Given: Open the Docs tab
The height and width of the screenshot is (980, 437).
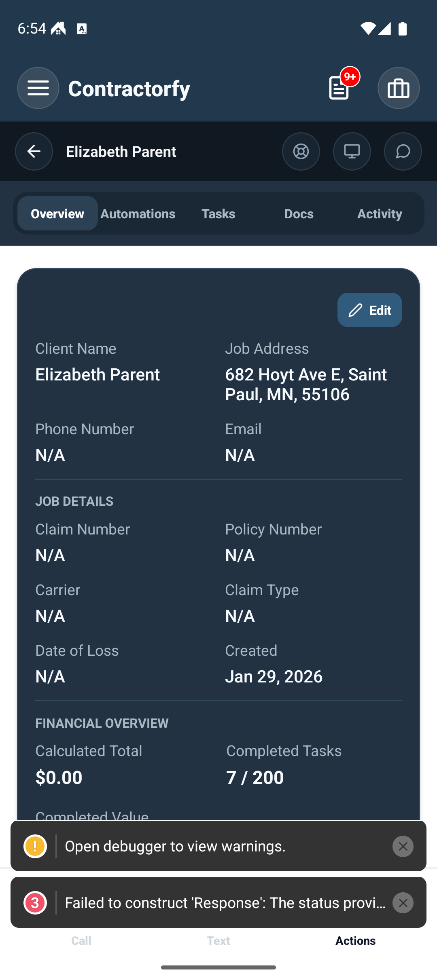Looking at the screenshot, I should pos(299,213).
